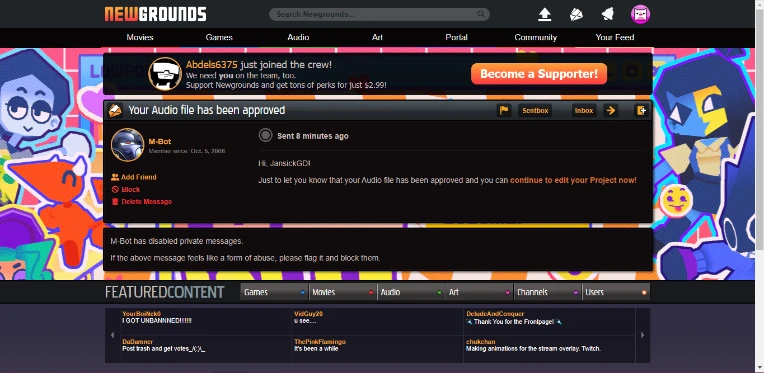Screen dimensions: 764x373
Task: Flag this message with the flag icon
Action: point(504,111)
